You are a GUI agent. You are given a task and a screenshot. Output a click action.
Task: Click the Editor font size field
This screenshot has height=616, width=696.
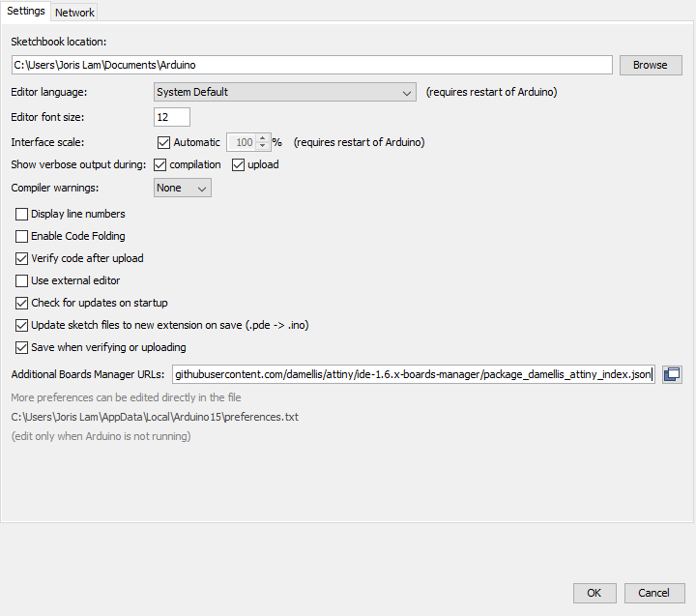point(172,117)
